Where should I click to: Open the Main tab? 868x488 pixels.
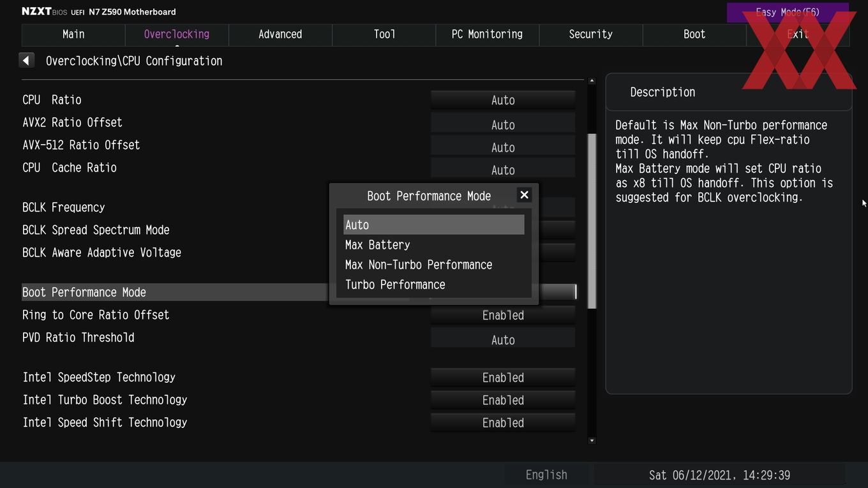[x=73, y=34]
